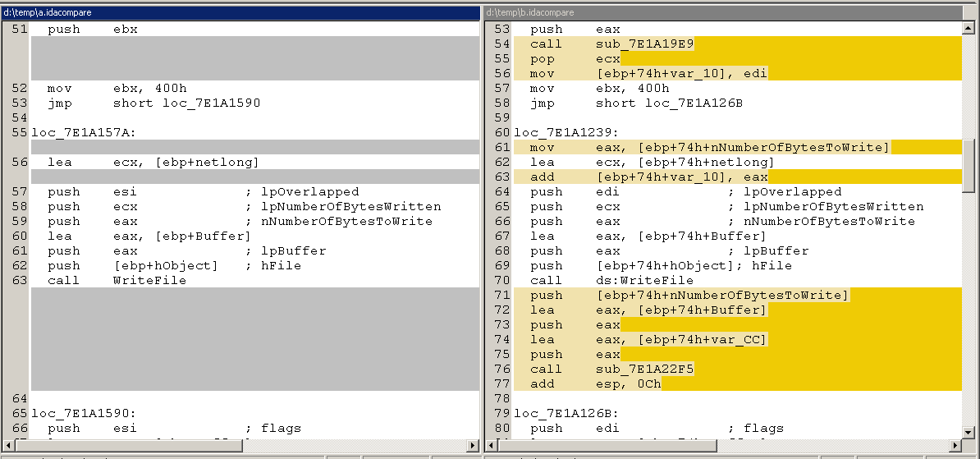Click 'mov [ebp+74h+var_10], edi' line 56
This screenshot has width=980, height=459.
(x=648, y=74)
